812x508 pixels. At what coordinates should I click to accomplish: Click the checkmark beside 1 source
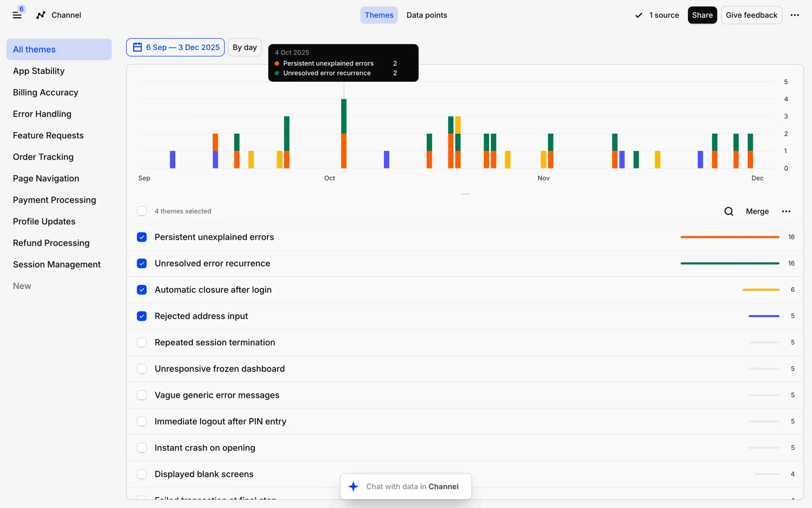pos(639,15)
